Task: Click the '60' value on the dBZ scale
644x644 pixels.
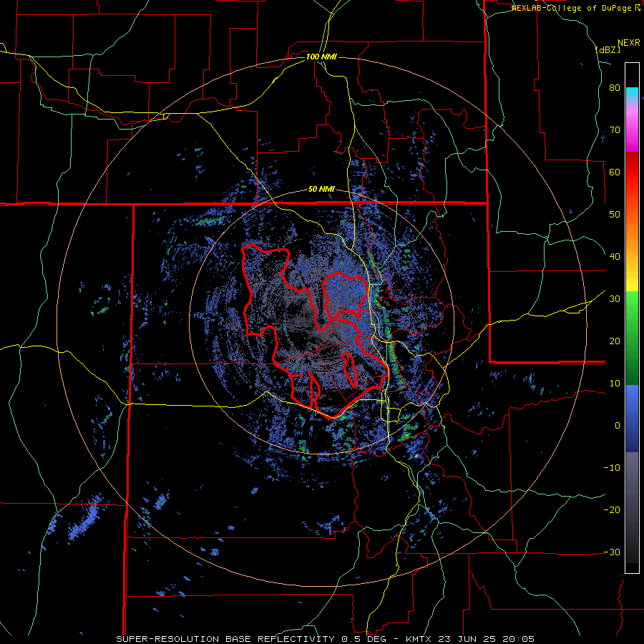Action: [615, 172]
